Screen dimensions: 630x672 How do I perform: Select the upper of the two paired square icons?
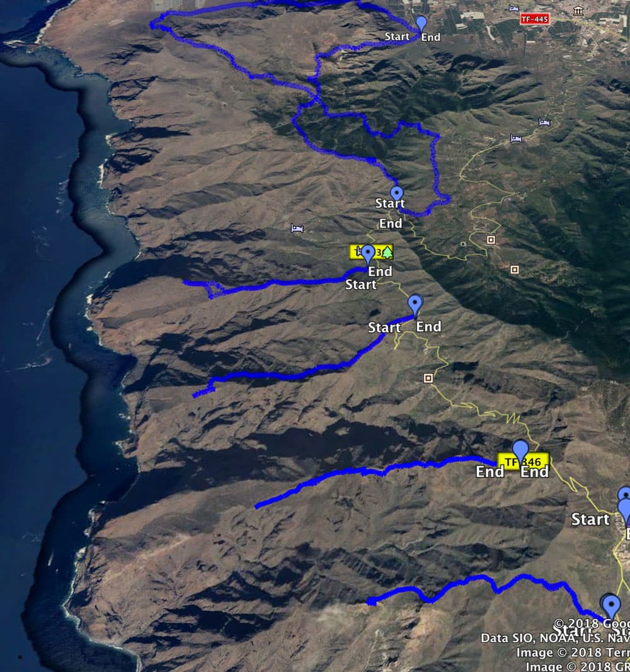pyautogui.click(x=491, y=239)
